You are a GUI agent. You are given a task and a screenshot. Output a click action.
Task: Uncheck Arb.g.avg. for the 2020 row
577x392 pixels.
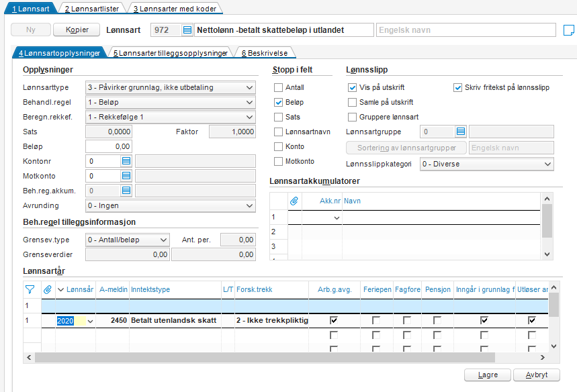[334, 320]
